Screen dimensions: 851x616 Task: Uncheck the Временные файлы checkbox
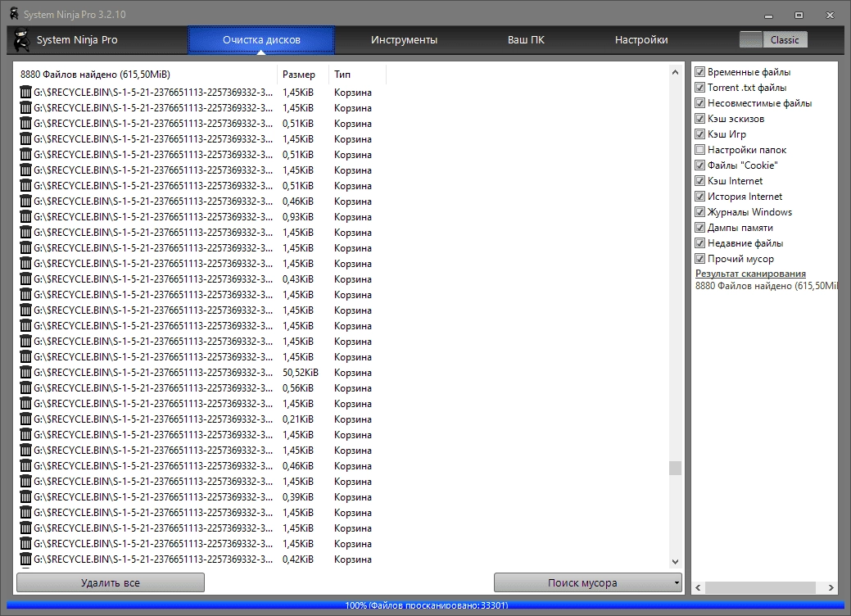click(x=700, y=71)
